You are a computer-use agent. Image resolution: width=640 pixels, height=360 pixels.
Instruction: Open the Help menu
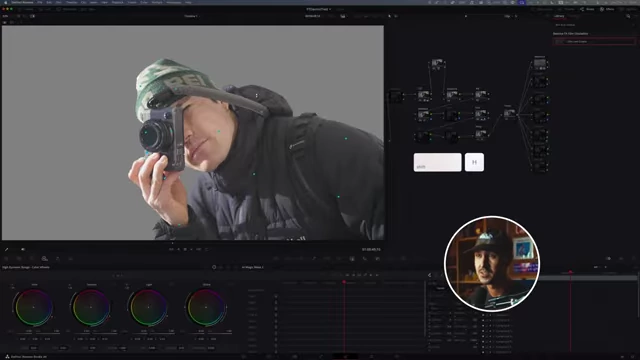pos(188,2)
